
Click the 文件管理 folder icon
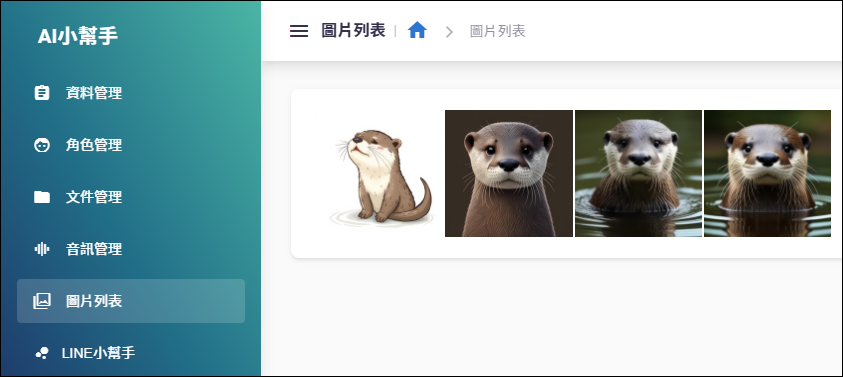42,197
